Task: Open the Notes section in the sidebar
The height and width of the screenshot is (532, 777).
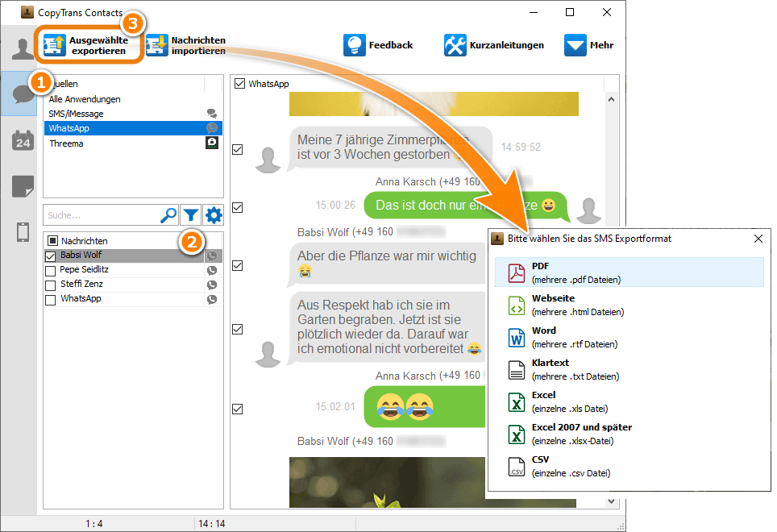Action: [x=23, y=186]
